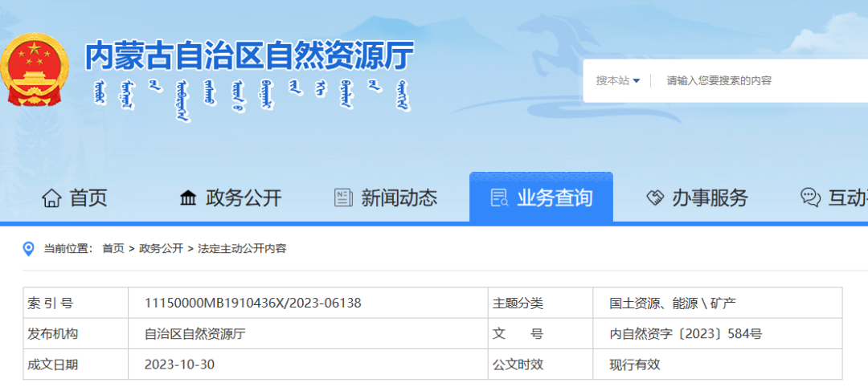Click the newspaper icon beside 新闻动态
Viewport: 868px width, 391px height.
343,198
